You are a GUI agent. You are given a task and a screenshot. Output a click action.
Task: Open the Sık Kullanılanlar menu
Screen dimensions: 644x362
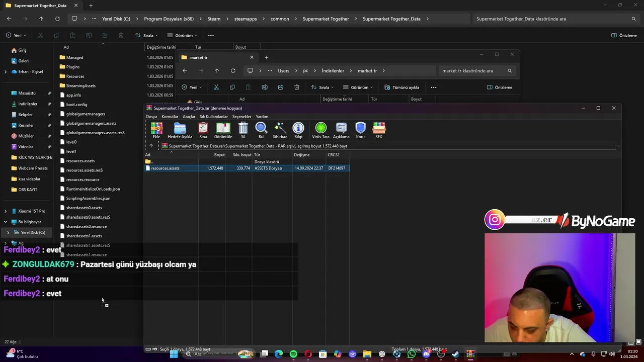[214, 117]
